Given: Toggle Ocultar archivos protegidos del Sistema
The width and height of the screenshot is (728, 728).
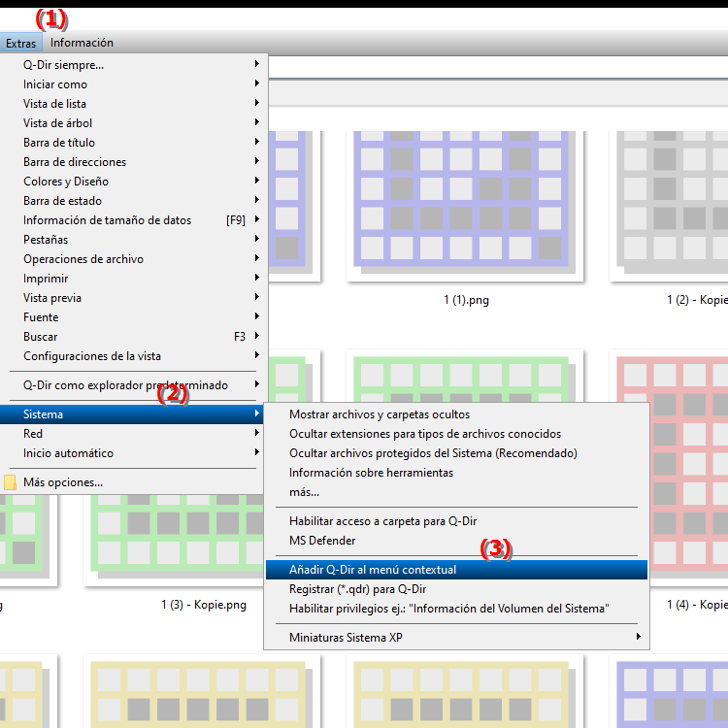Looking at the screenshot, I should pyautogui.click(x=456, y=453).
